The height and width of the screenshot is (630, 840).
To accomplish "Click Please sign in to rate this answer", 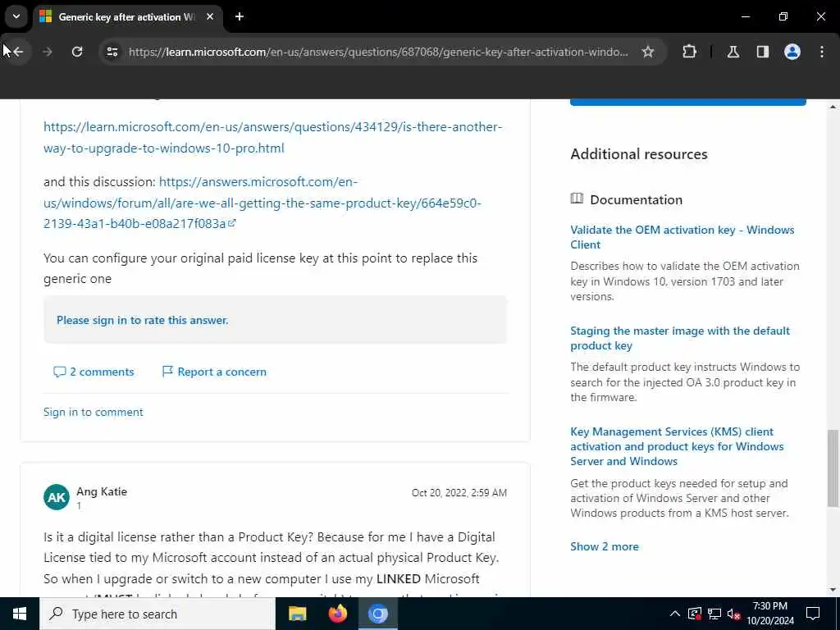I will tap(143, 320).
